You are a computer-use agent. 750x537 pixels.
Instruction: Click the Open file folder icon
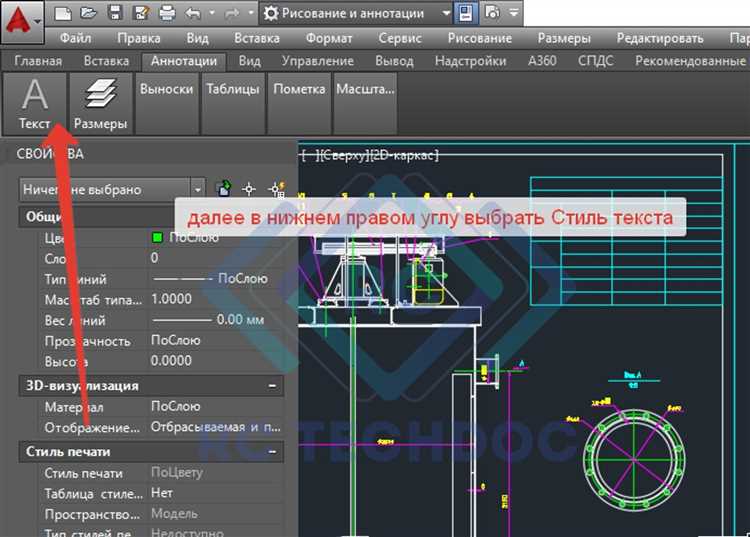(89, 13)
